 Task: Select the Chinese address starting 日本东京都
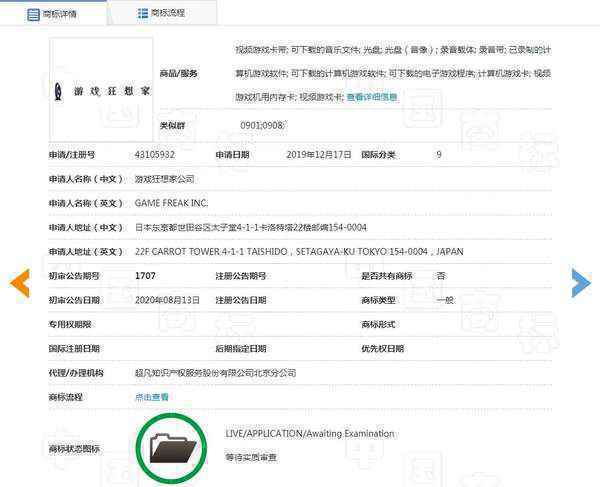251,228
